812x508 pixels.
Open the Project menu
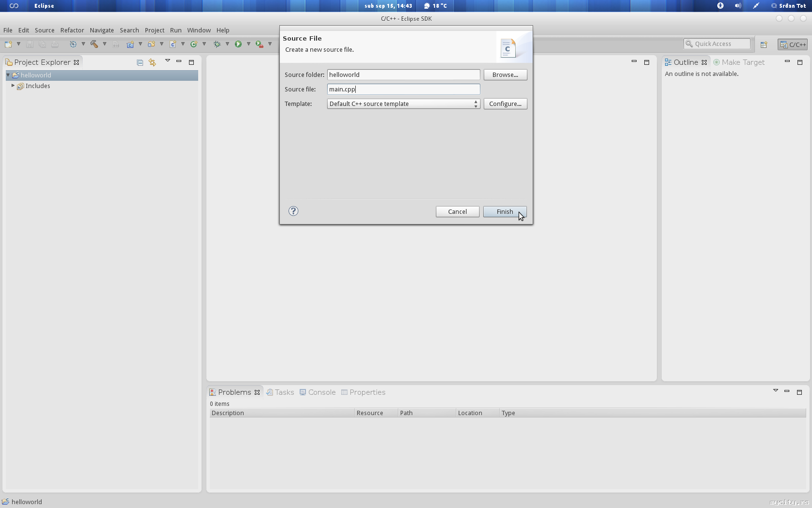point(155,30)
